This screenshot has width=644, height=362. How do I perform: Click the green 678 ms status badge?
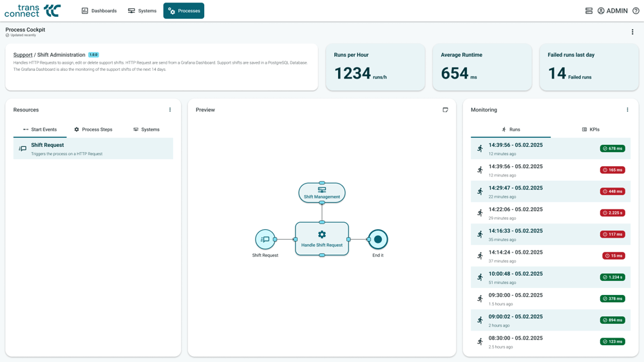tap(612, 148)
